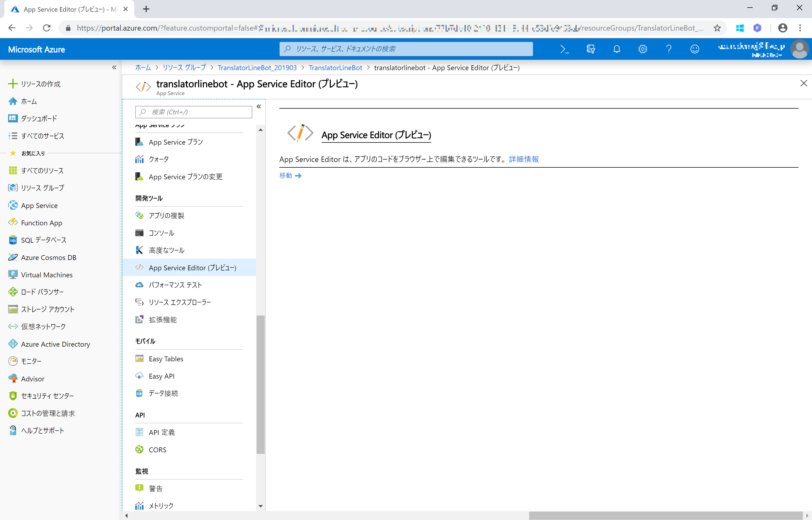Open portal settings gear
Image resolution: width=812 pixels, height=520 pixels.
(643, 49)
